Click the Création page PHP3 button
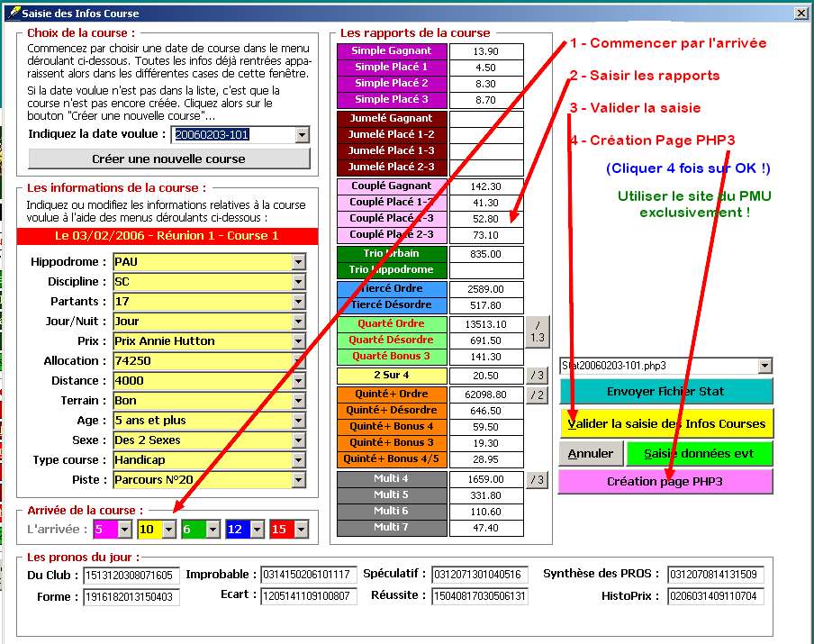 (665, 482)
